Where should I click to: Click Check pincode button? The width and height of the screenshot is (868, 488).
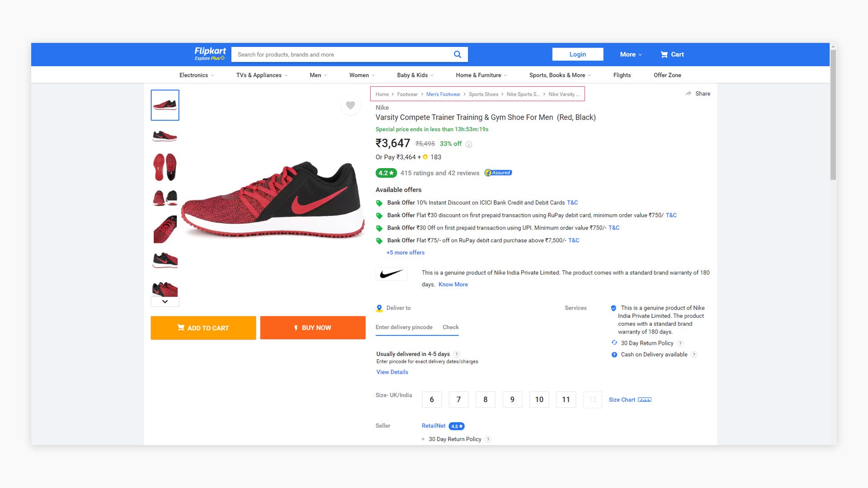451,327
